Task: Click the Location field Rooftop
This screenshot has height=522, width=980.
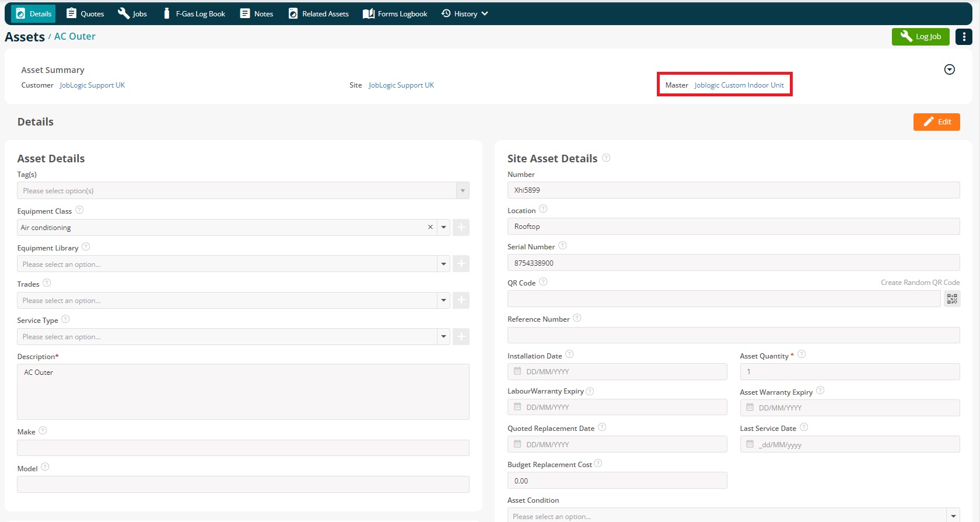Action: tap(734, 226)
